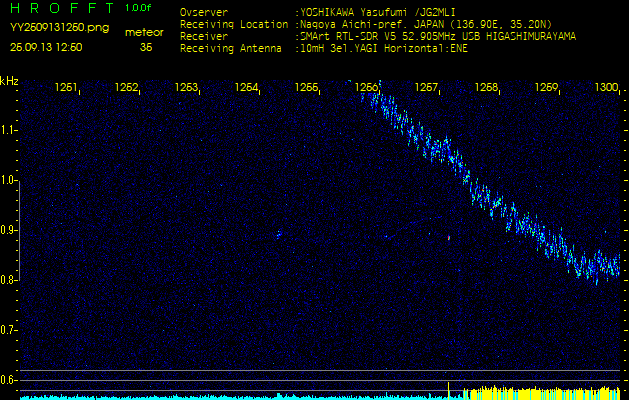Image resolution: width=629 pixels, height=400 pixels.
Task: Select the 1300 time marker
Action: tap(606, 88)
